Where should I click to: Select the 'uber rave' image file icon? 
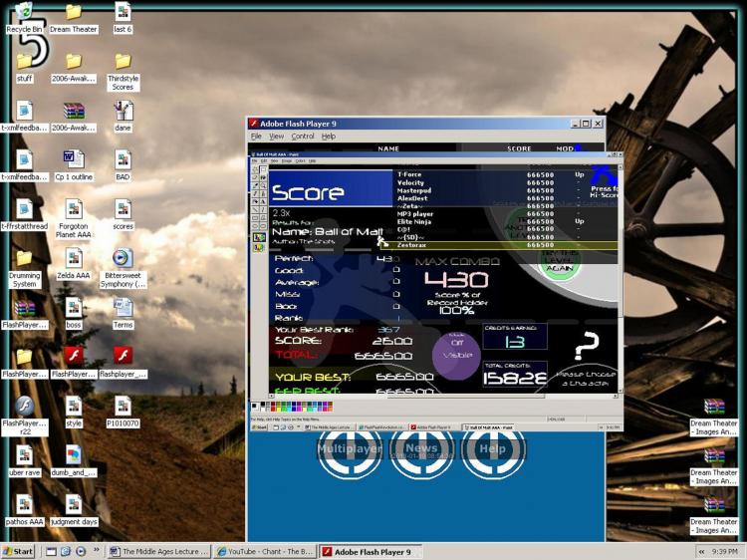[24, 461]
